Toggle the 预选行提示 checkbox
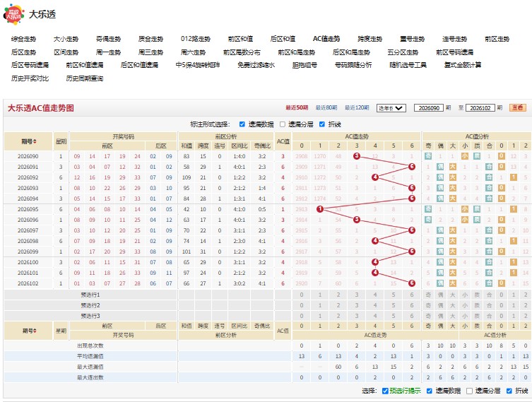This screenshot has height=402, width=532. click(x=385, y=391)
